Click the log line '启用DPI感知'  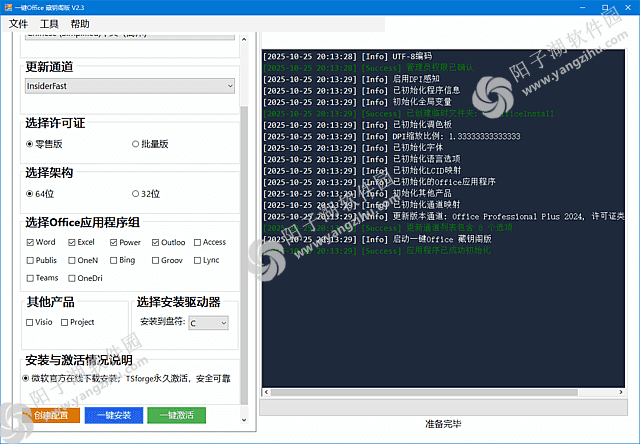pyautogui.click(x=351, y=79)
